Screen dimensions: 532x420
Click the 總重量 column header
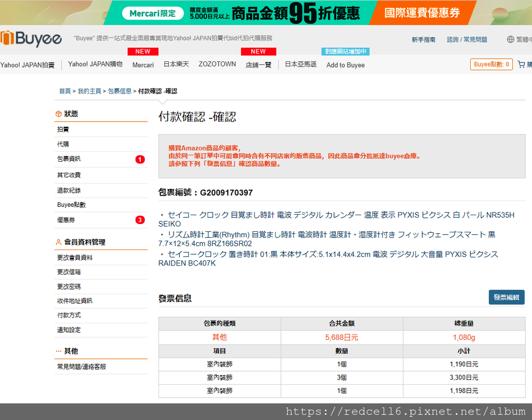(x=464, y=323)
